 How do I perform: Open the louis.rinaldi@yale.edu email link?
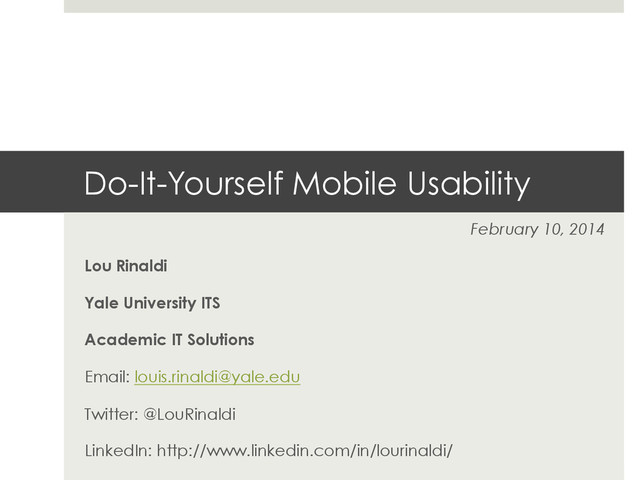pos(217,377)
